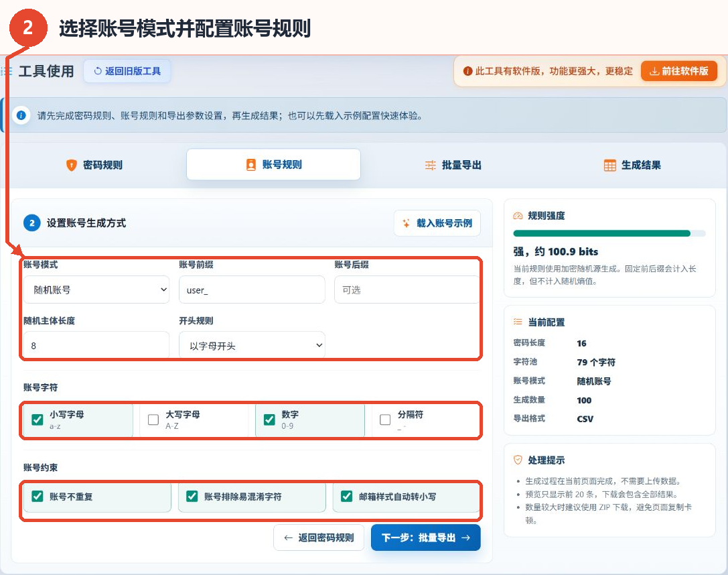Click the 前往软件版 button
The width and height of the screenshot is (728, 575).
679,71
